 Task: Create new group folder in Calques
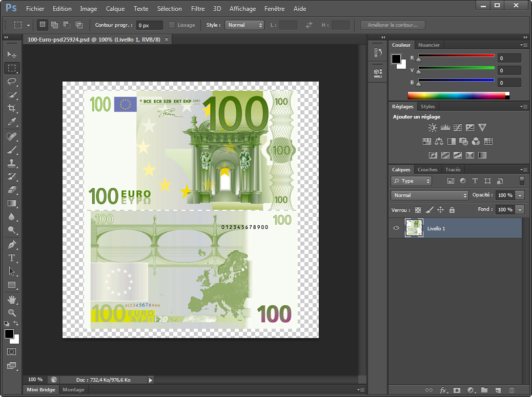pos(484,390)
